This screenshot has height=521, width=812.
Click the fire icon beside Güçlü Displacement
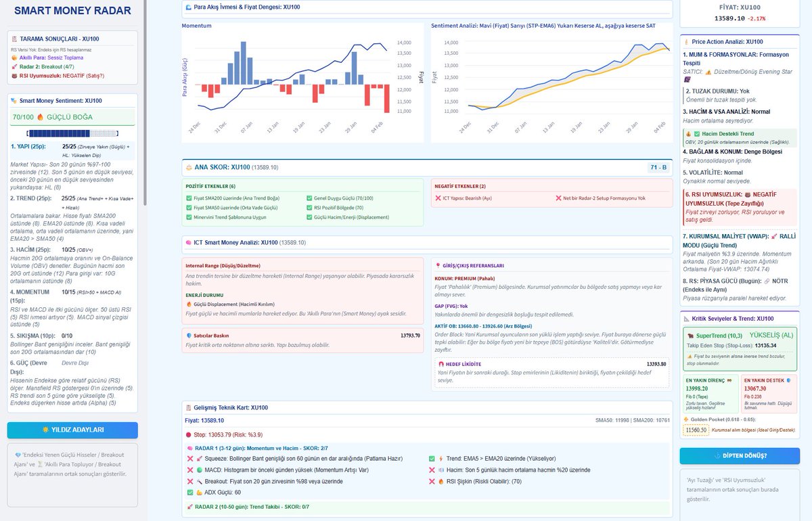point(188,304)
